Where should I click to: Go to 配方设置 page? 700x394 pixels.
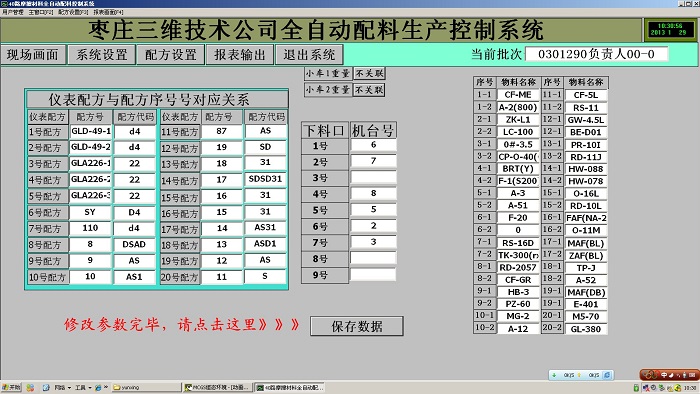pos(171,54)
